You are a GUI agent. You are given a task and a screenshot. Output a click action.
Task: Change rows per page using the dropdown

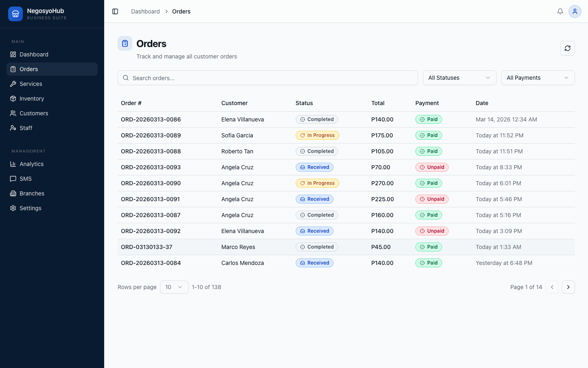point(174,287)
